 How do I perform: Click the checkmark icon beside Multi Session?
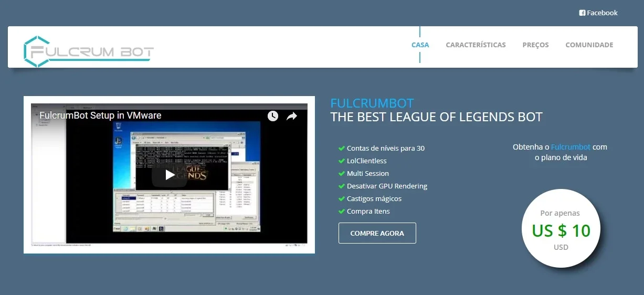click(x=342, y=173)
